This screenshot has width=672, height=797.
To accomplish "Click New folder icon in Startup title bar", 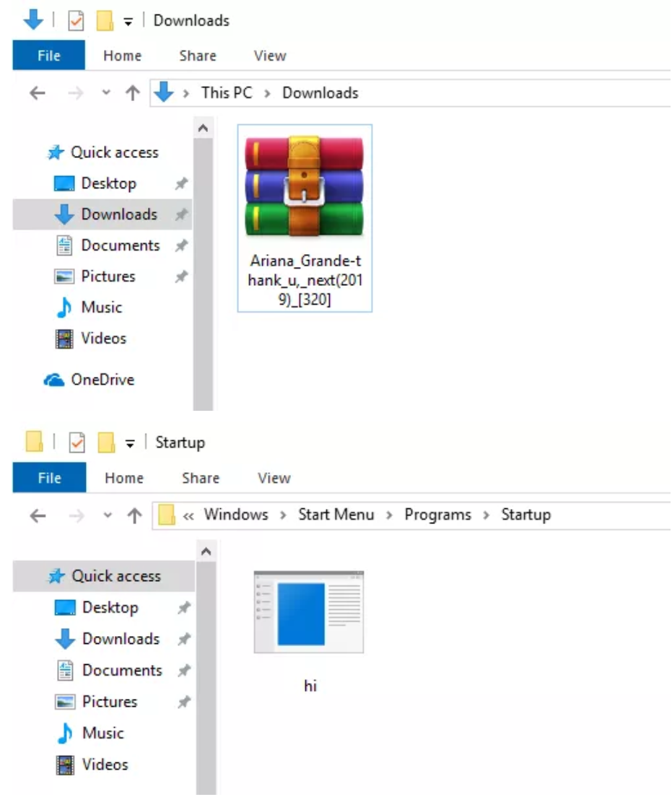I will [x=106, y=443].
